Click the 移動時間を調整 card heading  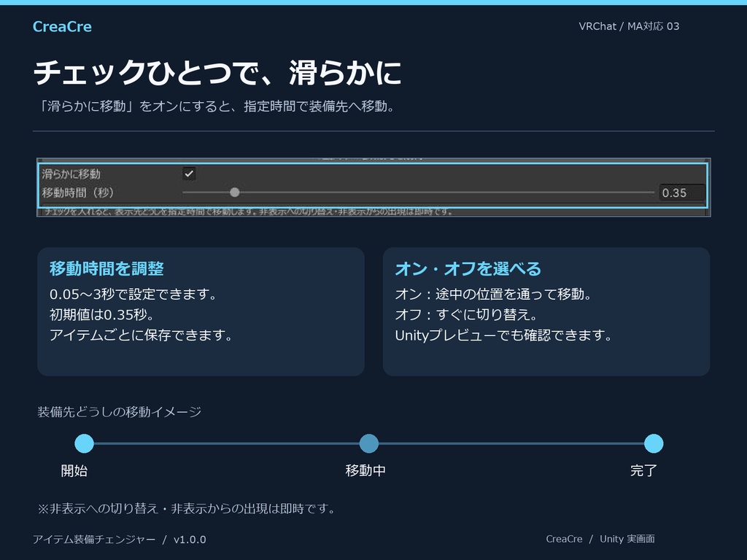(107, 268)
